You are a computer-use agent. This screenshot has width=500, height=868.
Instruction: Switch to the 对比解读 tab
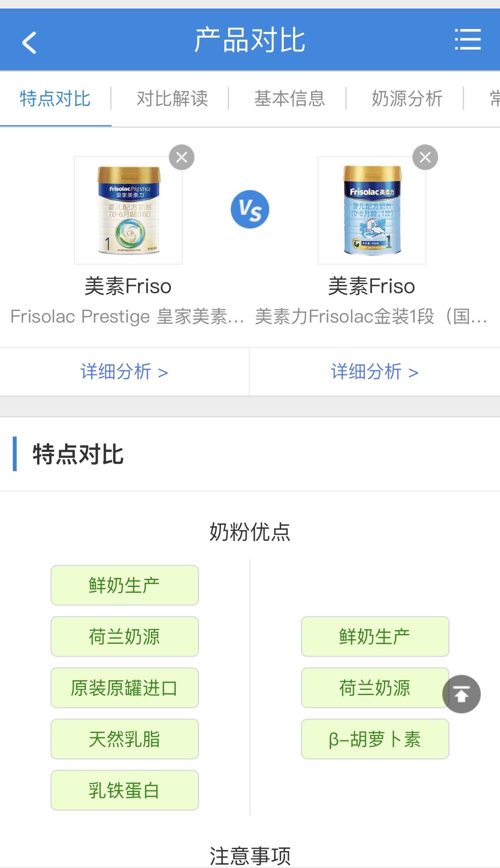[172, 99]
